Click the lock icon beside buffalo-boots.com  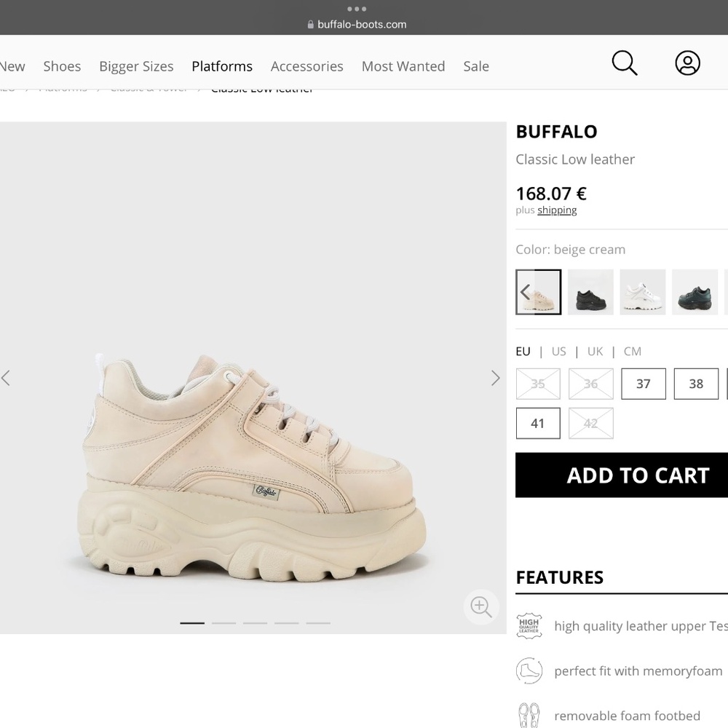point(311,25)
